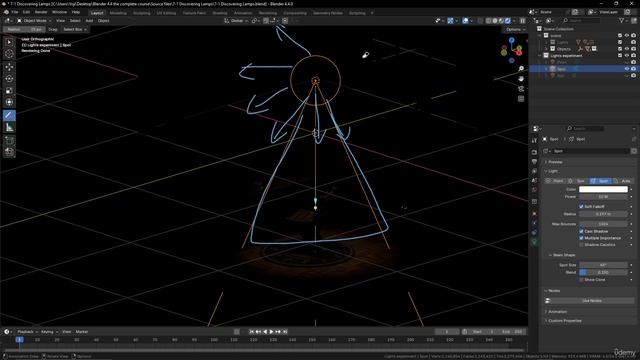Click the viewport pan hand icon
Image resolution: width=640 pixels, height=360 pixels.
521,78
